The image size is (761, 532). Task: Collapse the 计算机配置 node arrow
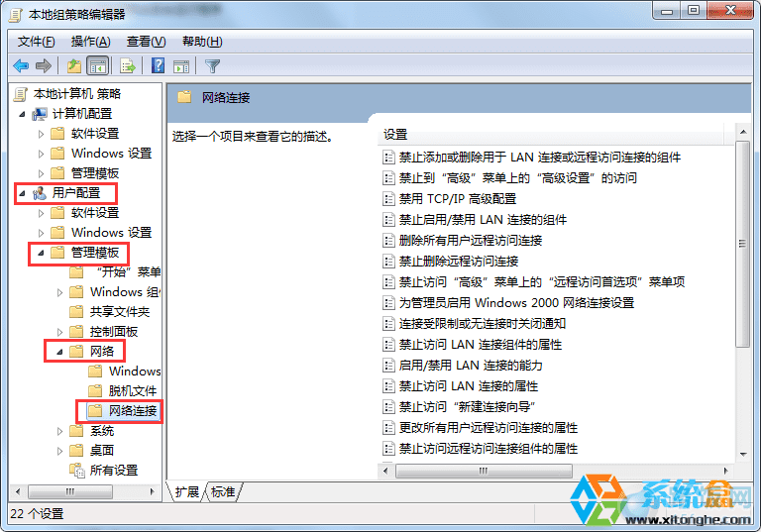(22, 114)
